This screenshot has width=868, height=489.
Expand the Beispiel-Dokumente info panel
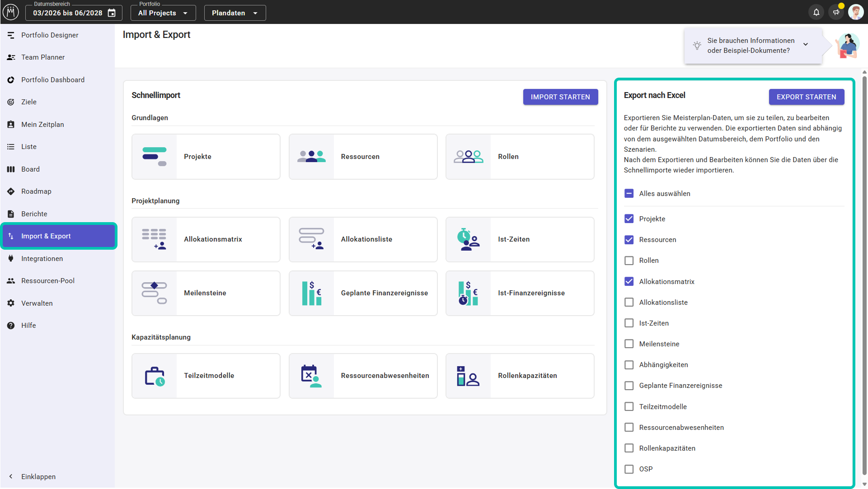click(806, 44)
